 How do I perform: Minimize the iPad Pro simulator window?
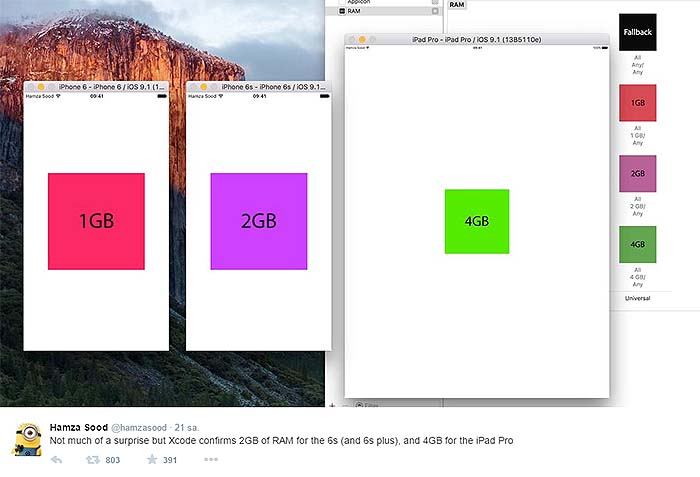coord(363,39)
